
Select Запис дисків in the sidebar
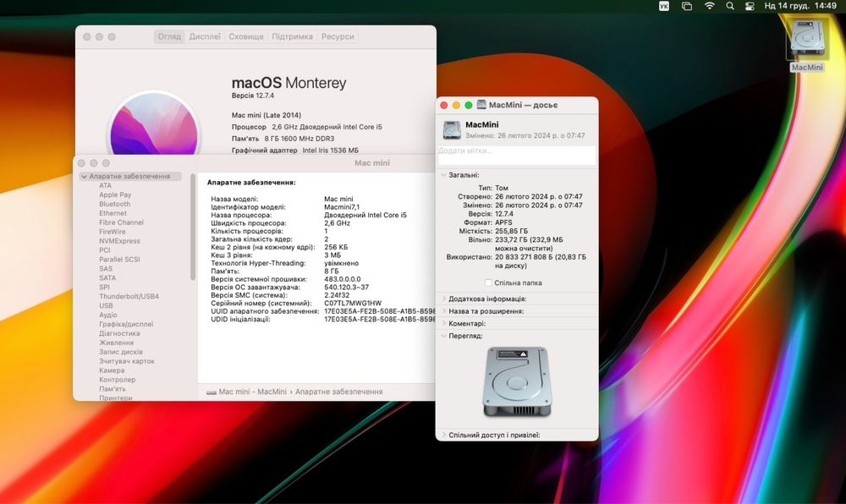(x=121, y=352)
